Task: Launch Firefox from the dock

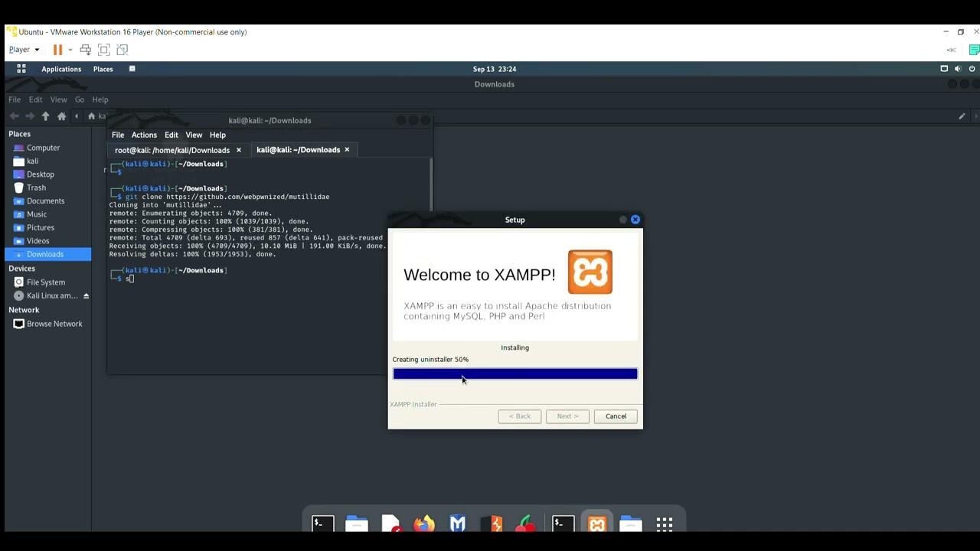Action: pyautogui.click(x=424, y=524)
